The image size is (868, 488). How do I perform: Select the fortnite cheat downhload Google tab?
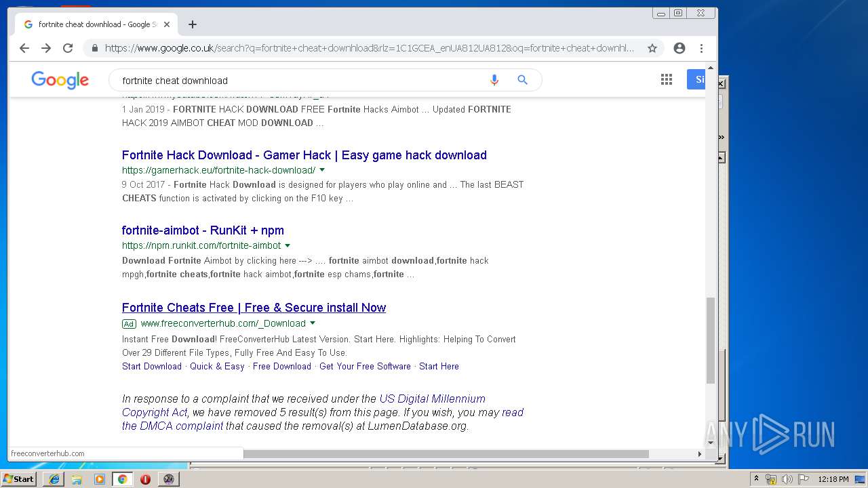[x=95, y=24]
